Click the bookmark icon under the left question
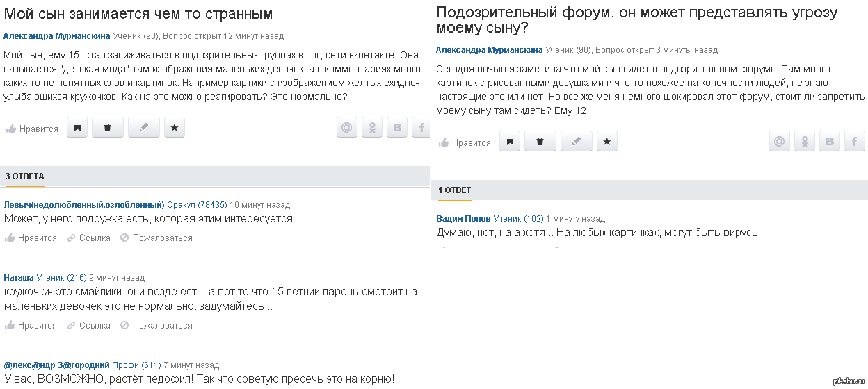The height and width of the screenshot is (389, 868). [x=77, y=128]
